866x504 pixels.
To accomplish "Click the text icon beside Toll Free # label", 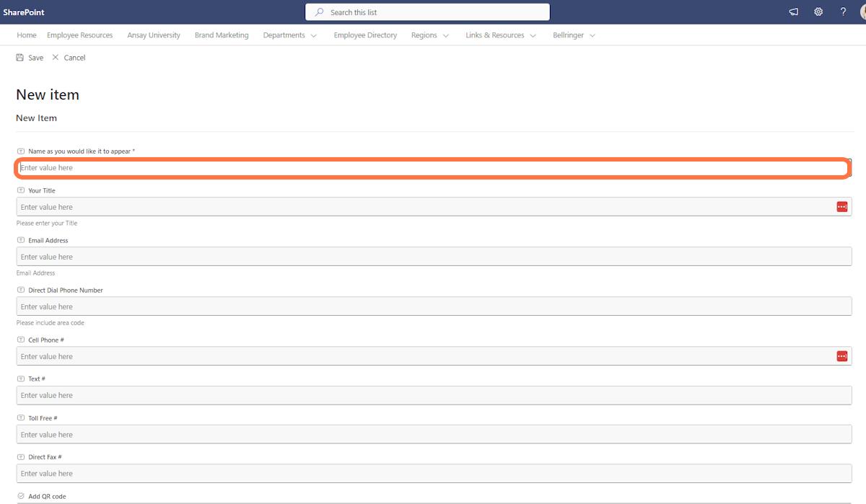I will click(x=21, y=418).
